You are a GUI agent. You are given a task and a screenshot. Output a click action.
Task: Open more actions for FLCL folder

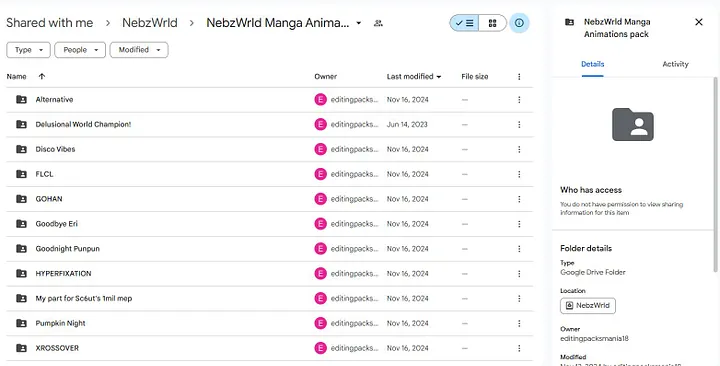[519, 174]
